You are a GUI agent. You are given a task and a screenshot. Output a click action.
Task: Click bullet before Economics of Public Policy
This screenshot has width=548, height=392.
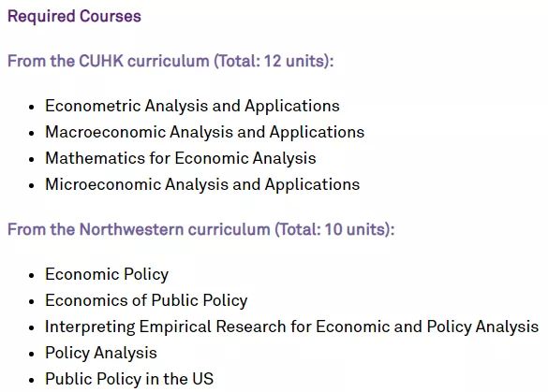pos(32,301)
